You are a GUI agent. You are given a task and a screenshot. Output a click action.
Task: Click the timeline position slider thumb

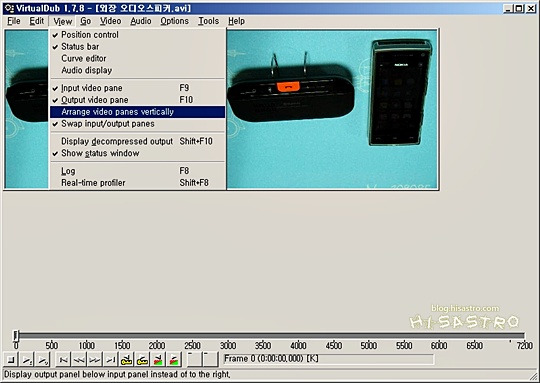16,335
